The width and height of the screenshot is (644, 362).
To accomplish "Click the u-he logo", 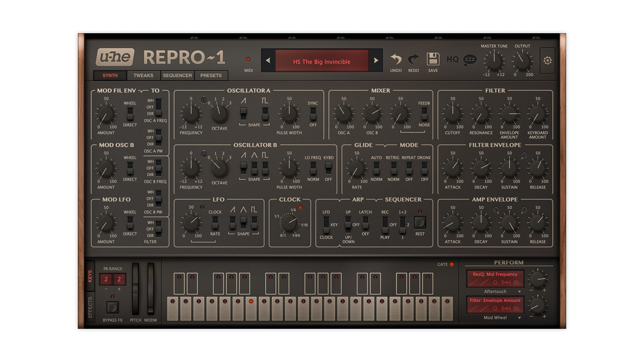I will [x=115, y=57].
